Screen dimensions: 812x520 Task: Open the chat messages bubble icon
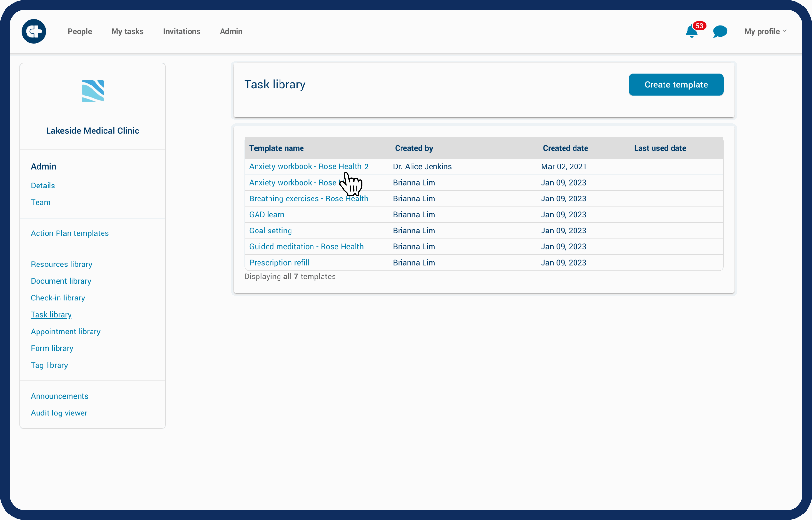pos(719,31)
